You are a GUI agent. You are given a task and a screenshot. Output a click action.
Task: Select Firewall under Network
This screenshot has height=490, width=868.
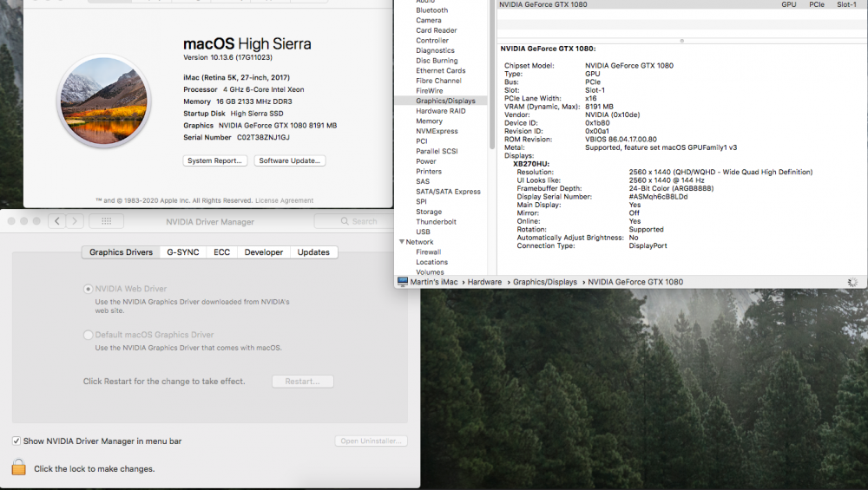click(x=429, y=252)
